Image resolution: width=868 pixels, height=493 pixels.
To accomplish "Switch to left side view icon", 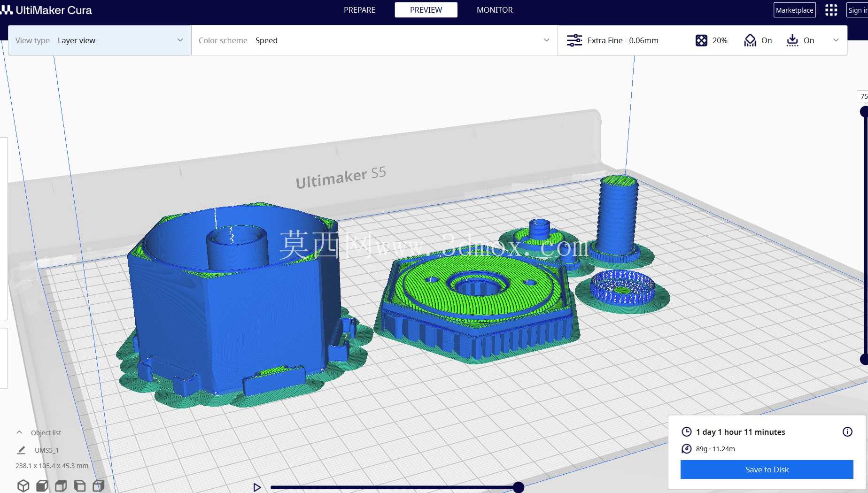I will 80,485.
